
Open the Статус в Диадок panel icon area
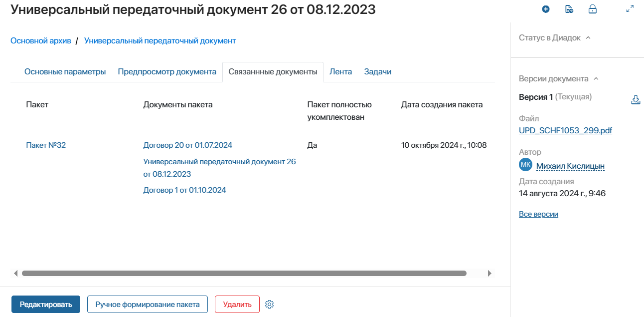click(589, 37)
